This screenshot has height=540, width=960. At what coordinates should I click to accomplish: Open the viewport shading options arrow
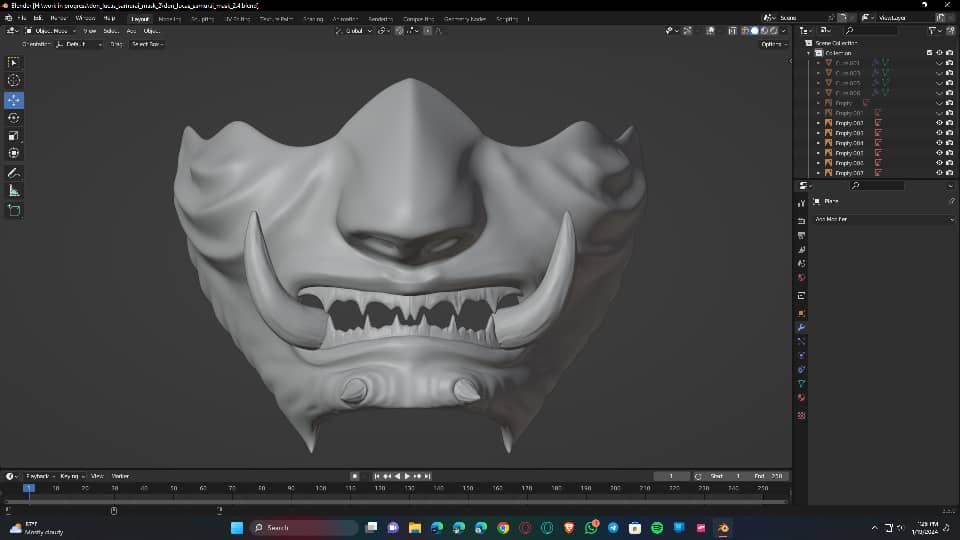(784, 31)
